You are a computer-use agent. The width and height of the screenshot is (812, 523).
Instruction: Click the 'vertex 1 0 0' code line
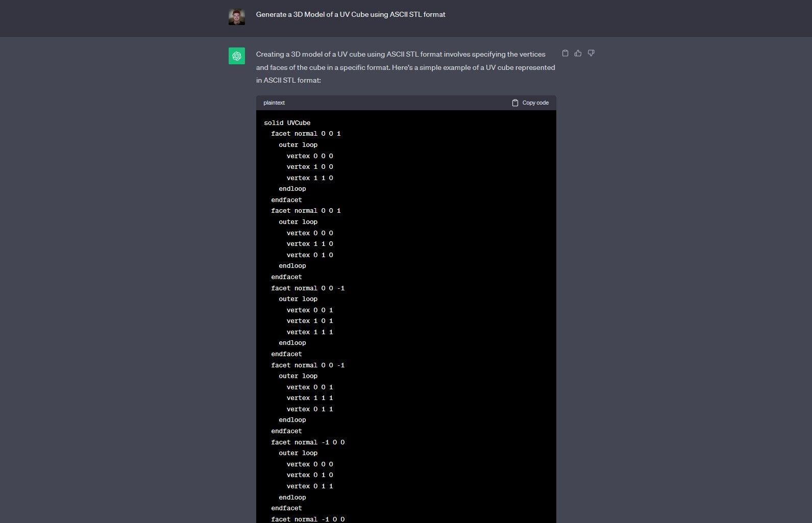click(309, 167)
